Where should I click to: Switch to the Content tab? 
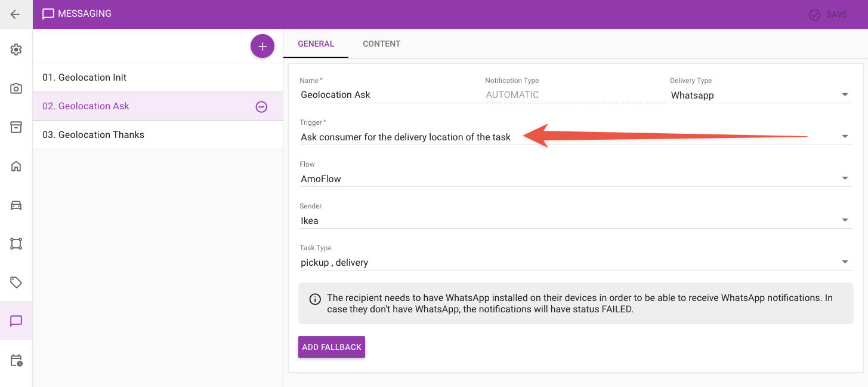382,44
